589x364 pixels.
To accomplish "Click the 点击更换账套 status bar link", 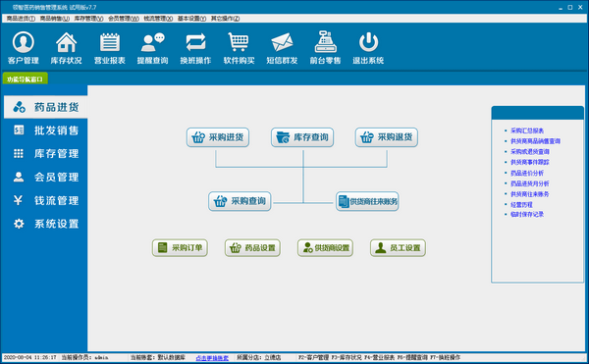I will coord(212,358).
